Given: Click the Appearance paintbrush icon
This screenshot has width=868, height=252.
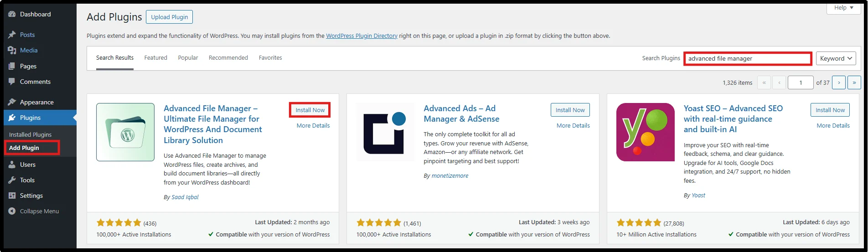Looking at the screenshot, I should 12,102.
